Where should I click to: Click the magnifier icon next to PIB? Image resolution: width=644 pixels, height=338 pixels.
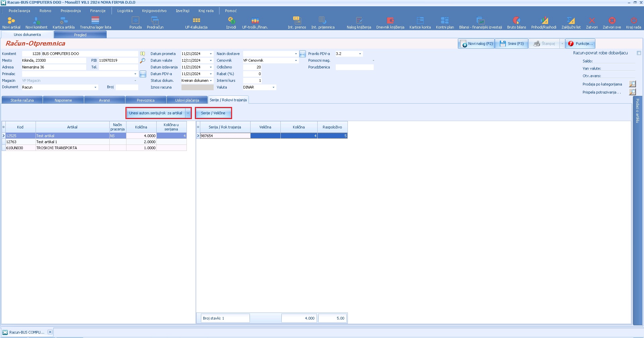tap(143, 60)
